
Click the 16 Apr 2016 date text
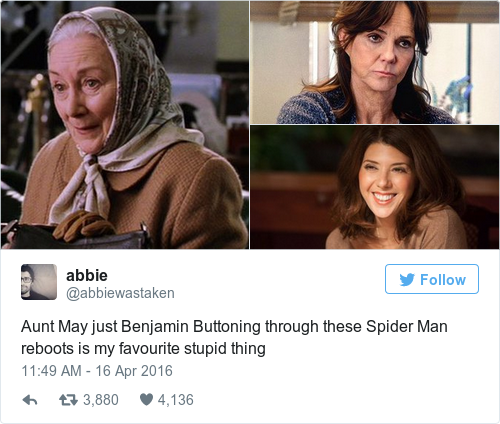[x=134, y=371]
